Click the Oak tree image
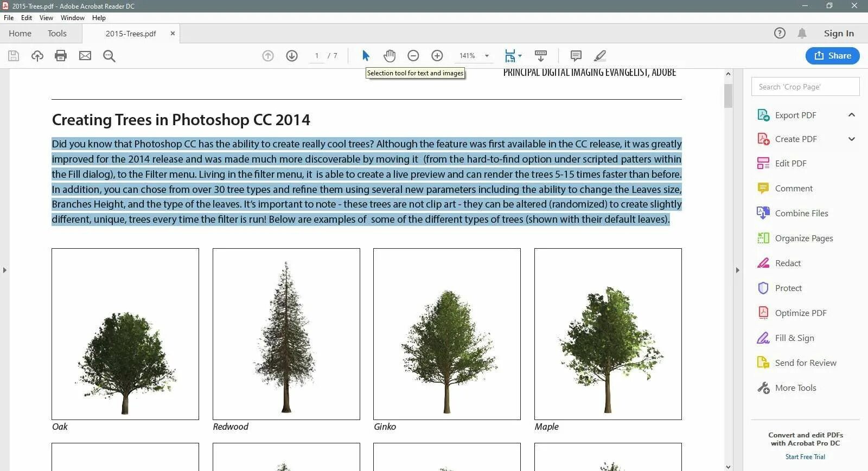The height and width of the screenshot is (471, 868). click(x=125, y=334)
